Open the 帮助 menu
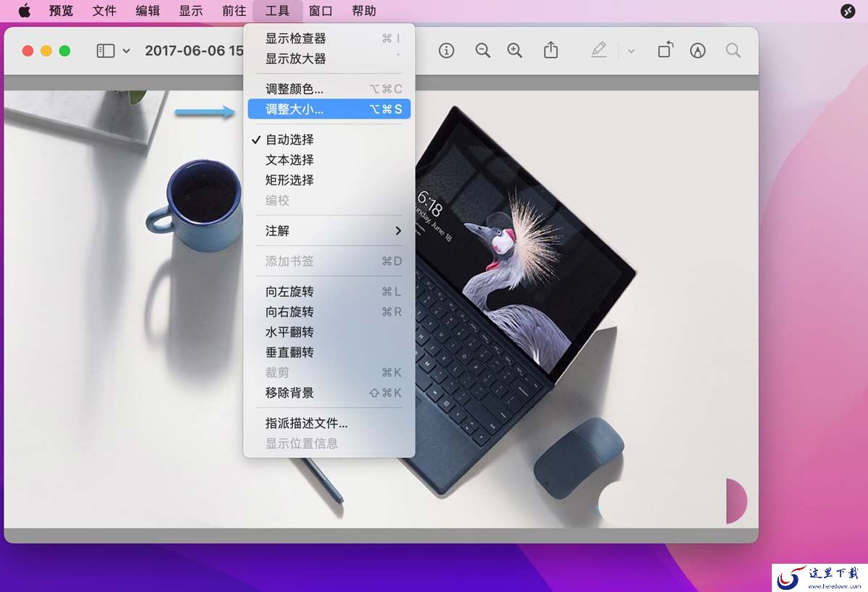 pyautogui.click(x=364, y=11)
